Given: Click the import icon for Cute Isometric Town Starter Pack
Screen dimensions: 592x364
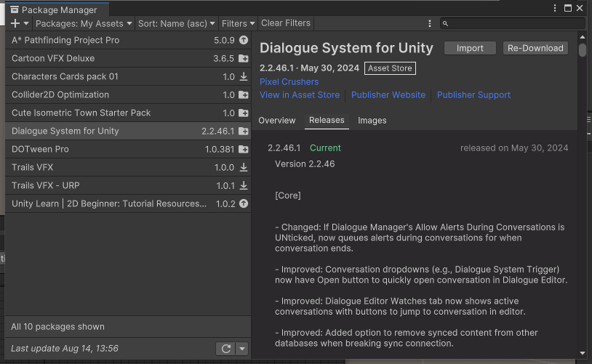Looking at the screenshot, I should 244,113.
